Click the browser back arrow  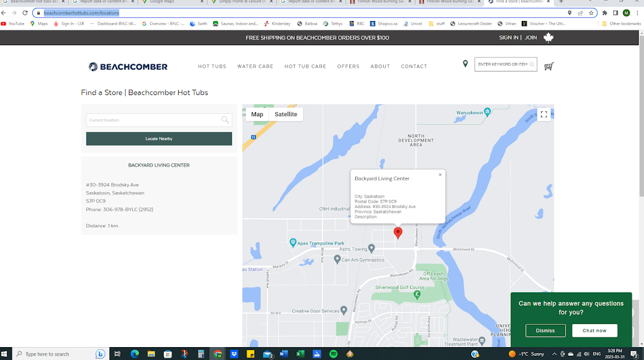coord(4,12)
